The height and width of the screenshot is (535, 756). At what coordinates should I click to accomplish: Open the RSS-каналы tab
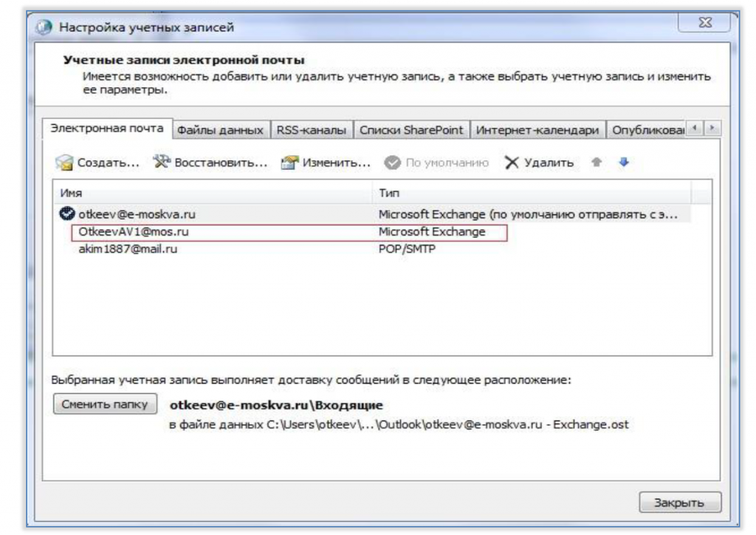coord(310,130)
